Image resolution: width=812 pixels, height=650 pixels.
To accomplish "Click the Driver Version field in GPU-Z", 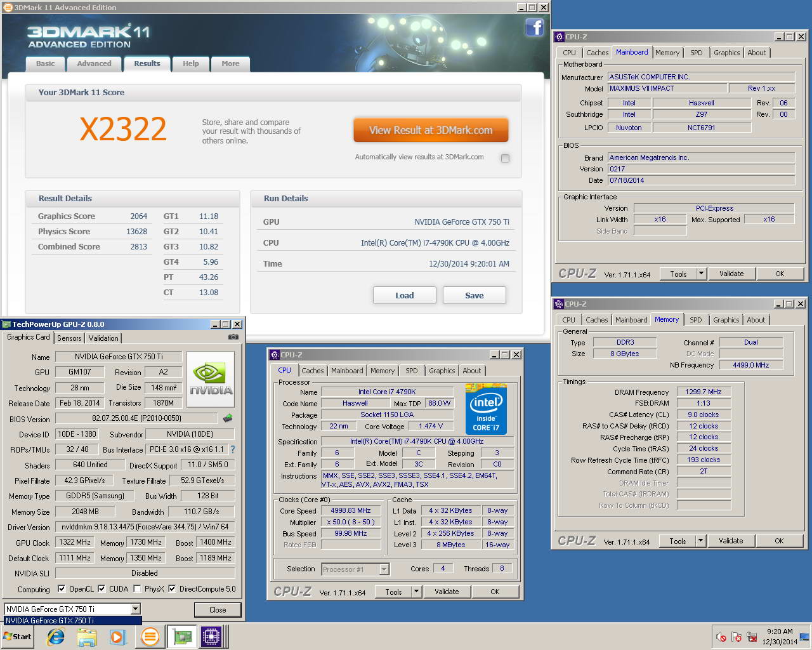I will tap(145, 527).
